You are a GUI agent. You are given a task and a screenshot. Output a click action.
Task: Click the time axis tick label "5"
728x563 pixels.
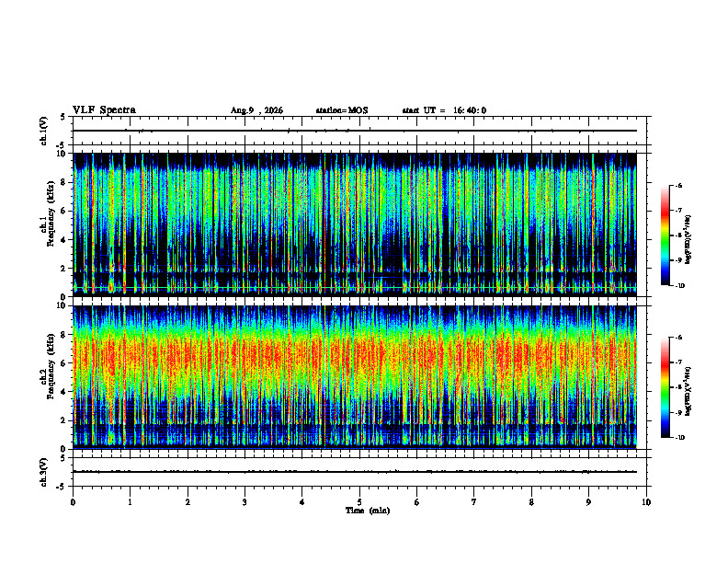tap(359, 502)
